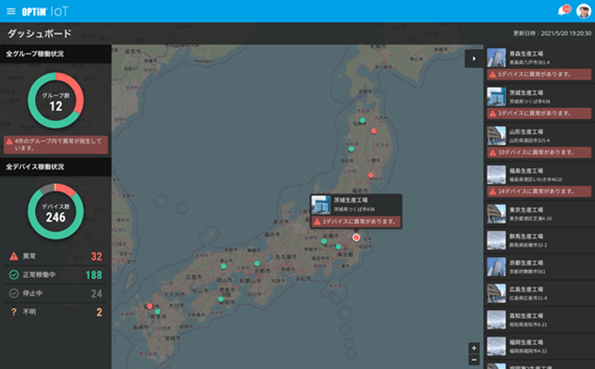Viewport: 595px width, 369px height.
Task: Select the unknown devices row showing 2
Action: [56, 312]
